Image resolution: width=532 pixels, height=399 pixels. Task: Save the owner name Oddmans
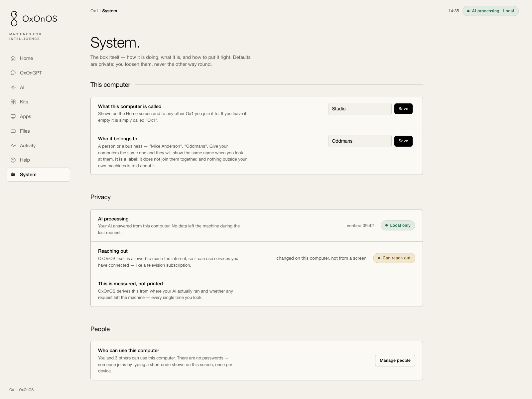(x=403, y=141)
